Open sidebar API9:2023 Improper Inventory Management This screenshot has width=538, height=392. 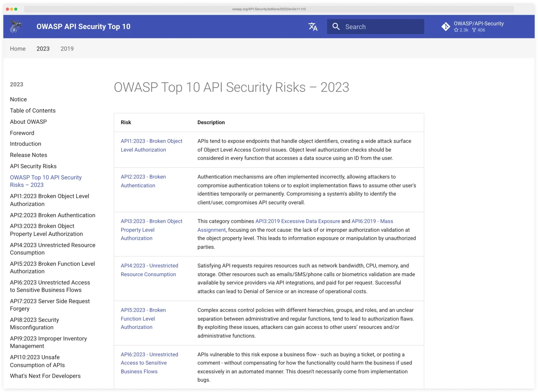48,342
